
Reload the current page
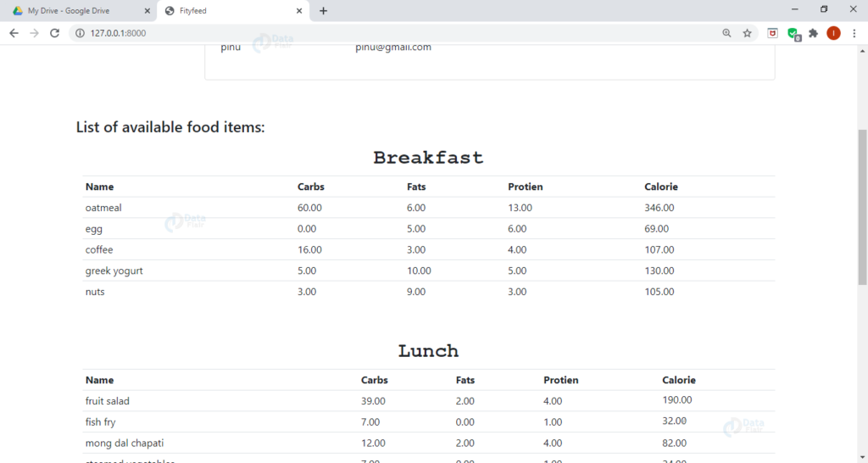coord(55,33)
